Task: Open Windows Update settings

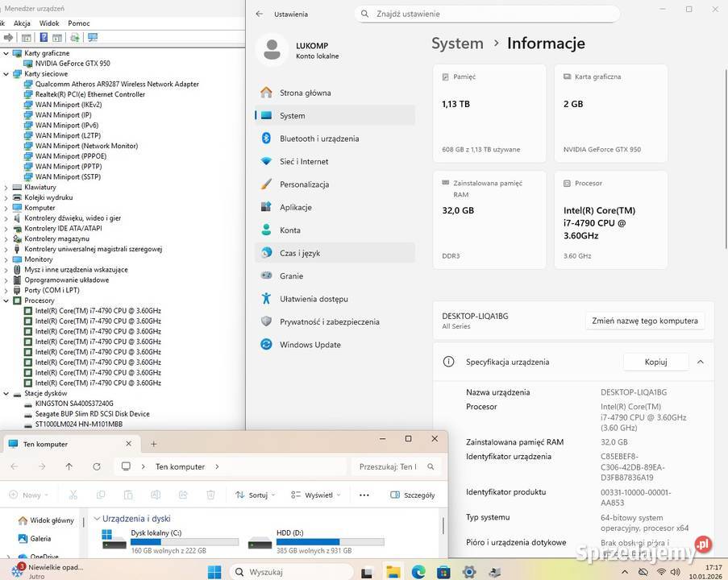Action: click(335, 345)
